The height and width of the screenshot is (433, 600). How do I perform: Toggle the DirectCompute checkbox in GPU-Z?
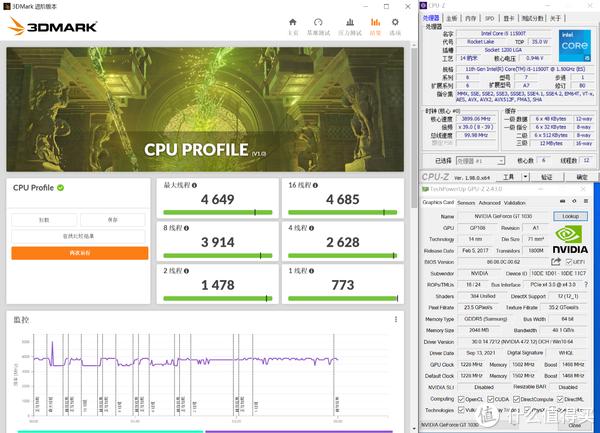coord(516,399)
